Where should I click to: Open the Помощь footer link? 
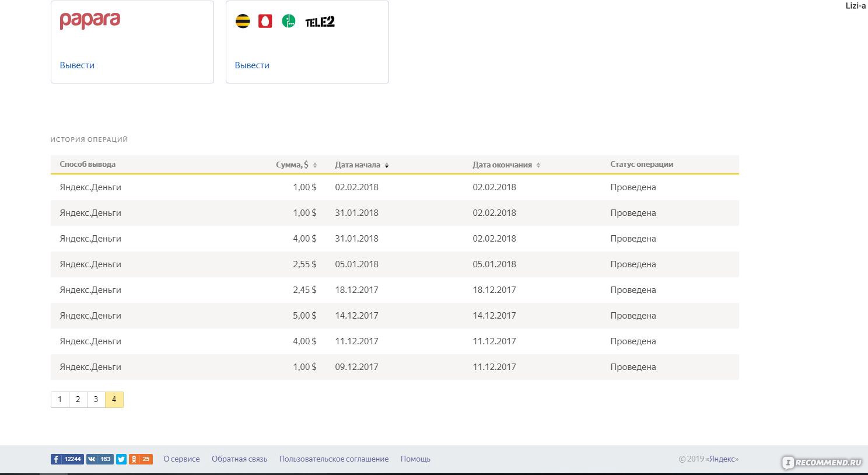(x=415, y=459)
